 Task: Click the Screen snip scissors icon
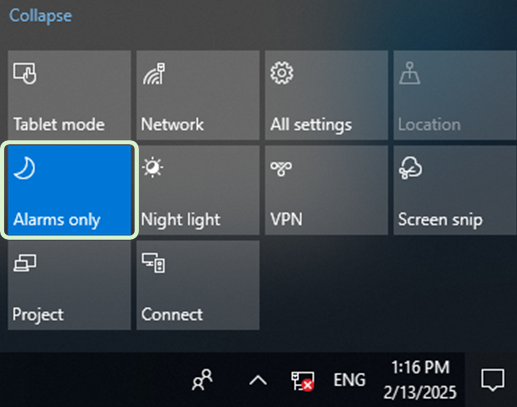point(410,168)
